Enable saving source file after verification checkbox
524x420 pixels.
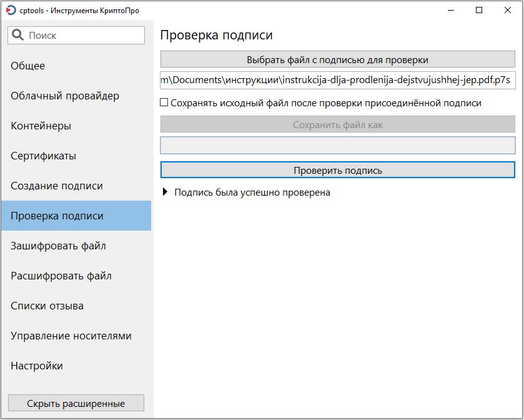pos(164,102)
